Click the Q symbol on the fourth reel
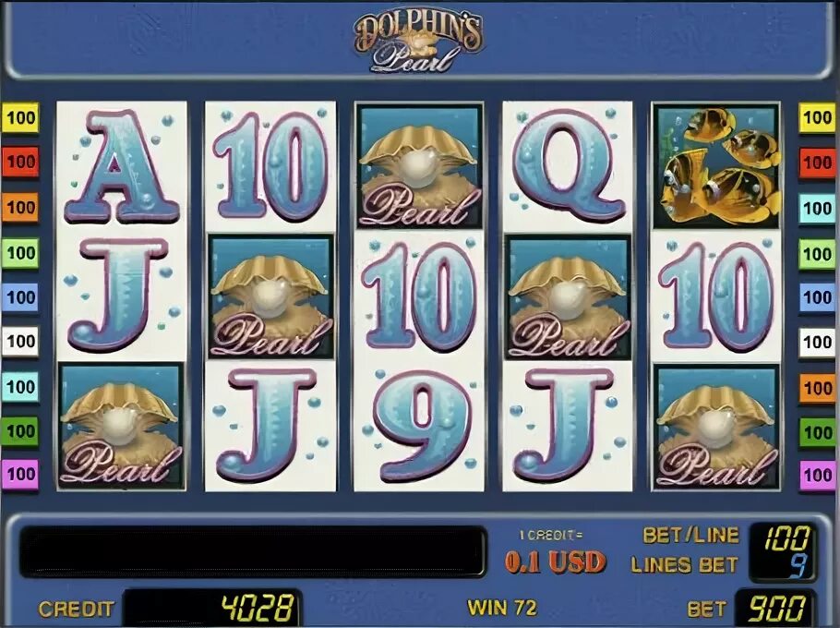Screen dimensions: 840x628 568,166
